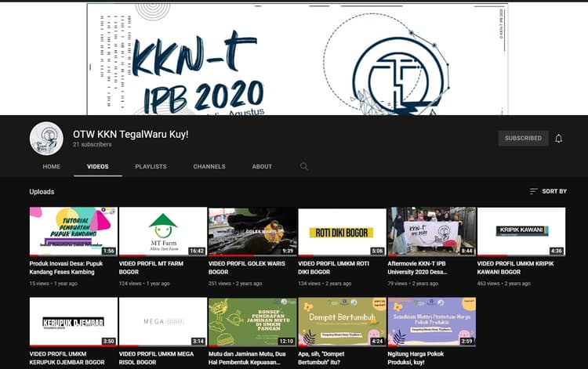
Task: Open Konsep Penerapan Jaminan Mutu thumbnail
Action: tap(252, 322)
